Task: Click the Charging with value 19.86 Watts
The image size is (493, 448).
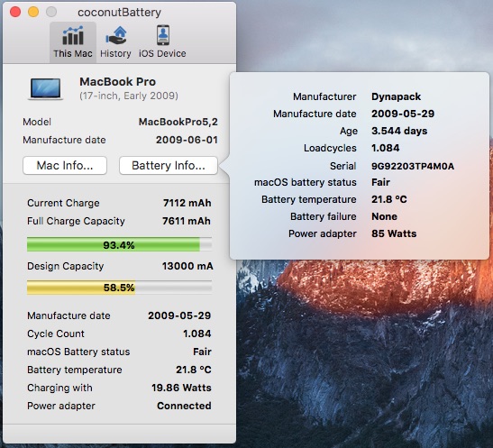Action: (181, 388)
